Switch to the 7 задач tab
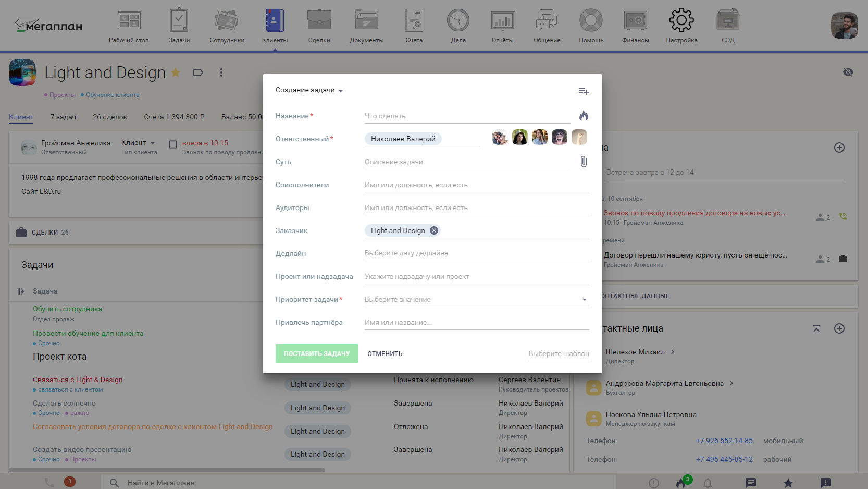Screen dimensions: 868x489 point(63,117)
